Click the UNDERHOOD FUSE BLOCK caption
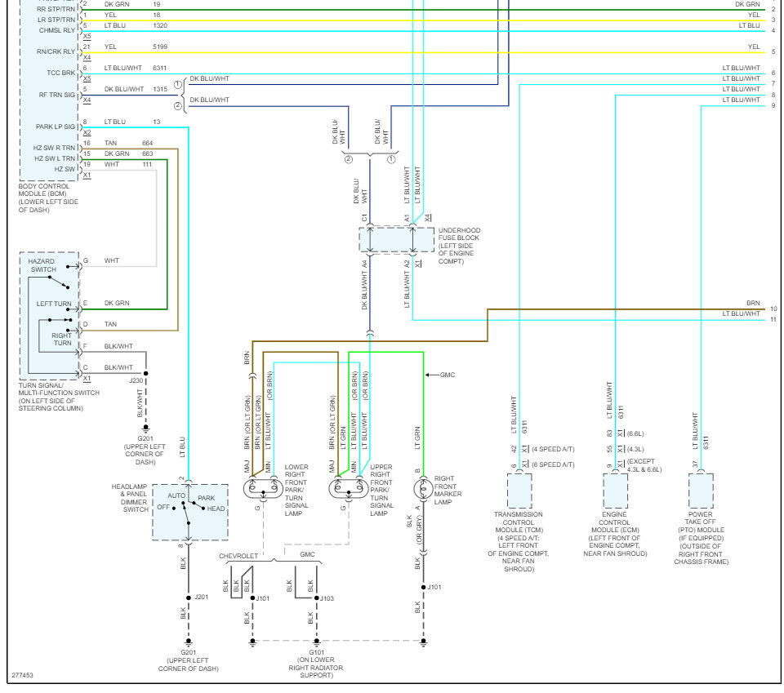The image size is (784, 693). (x=459, y=246)
